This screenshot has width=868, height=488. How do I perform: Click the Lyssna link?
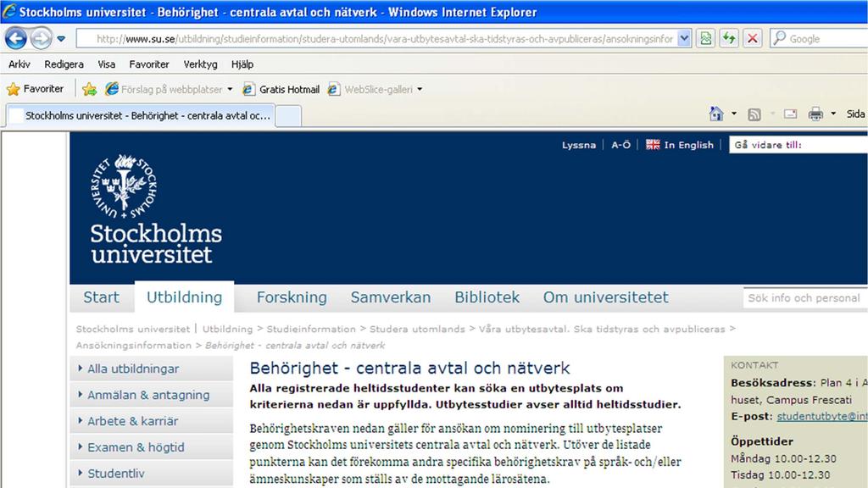click(x=578, y=145)
